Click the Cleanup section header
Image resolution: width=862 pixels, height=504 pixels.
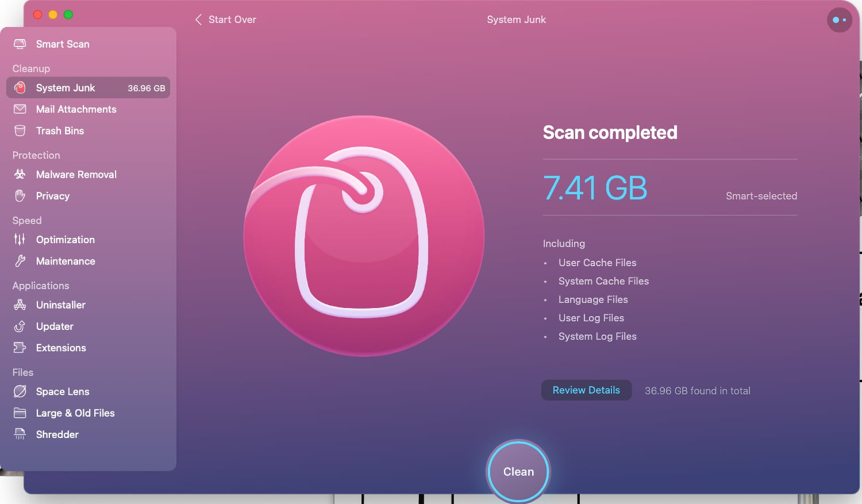[31, 68]
